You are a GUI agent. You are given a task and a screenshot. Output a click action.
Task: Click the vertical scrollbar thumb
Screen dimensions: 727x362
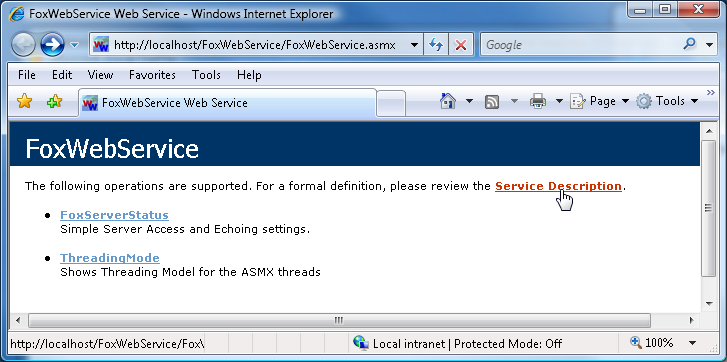coord(708,208)
